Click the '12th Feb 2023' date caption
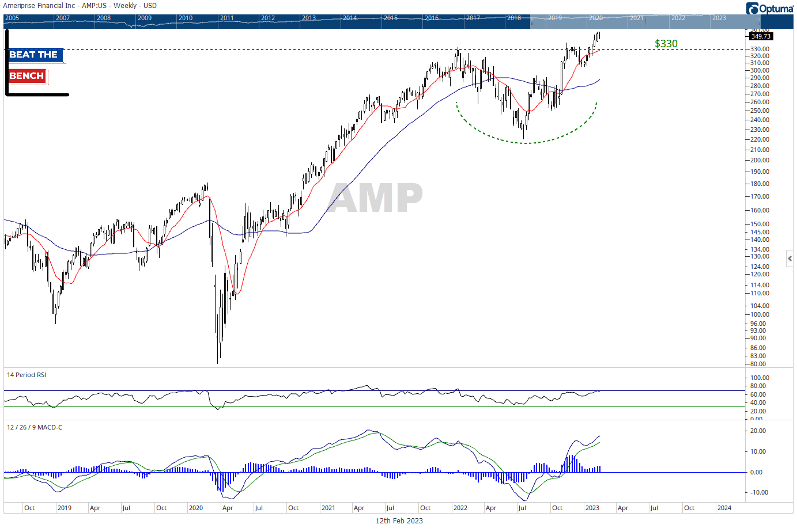797x532 pixels. click(399, 520)
